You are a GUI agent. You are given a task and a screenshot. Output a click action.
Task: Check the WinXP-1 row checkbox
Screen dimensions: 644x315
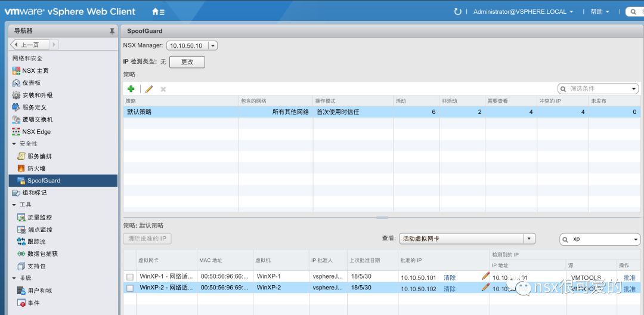click(130, 277)
